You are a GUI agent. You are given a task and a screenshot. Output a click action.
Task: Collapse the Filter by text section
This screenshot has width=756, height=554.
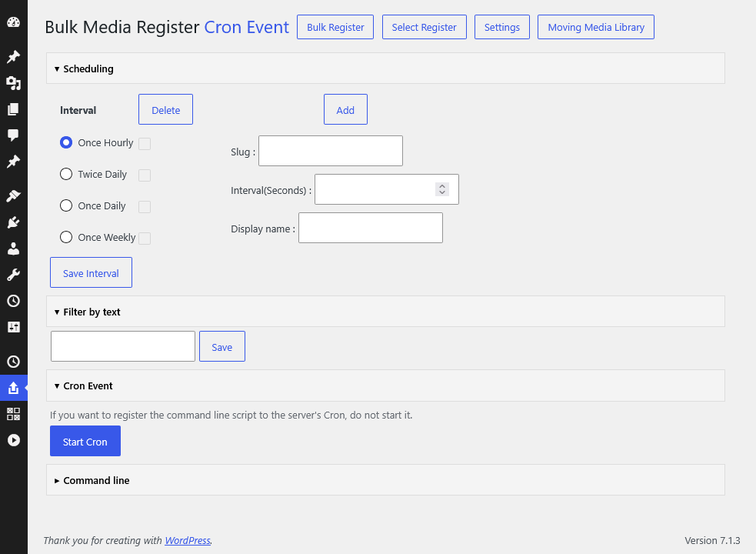click(385, 312)
